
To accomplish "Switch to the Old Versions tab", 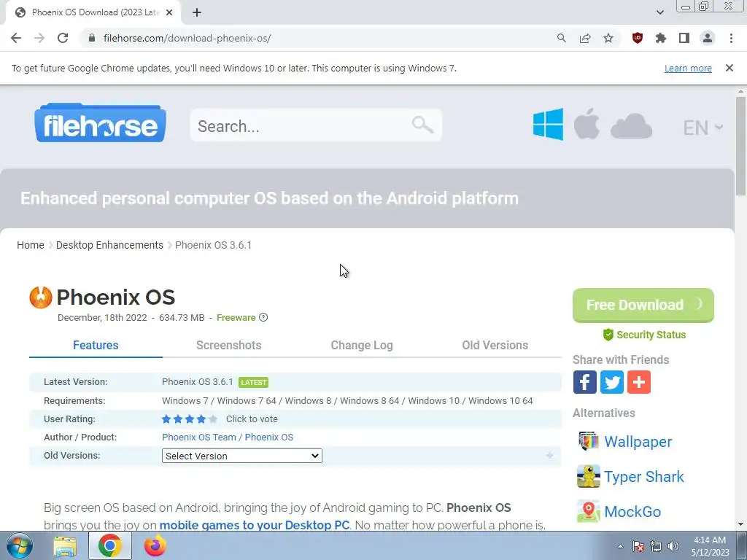I will click(495, 345).
